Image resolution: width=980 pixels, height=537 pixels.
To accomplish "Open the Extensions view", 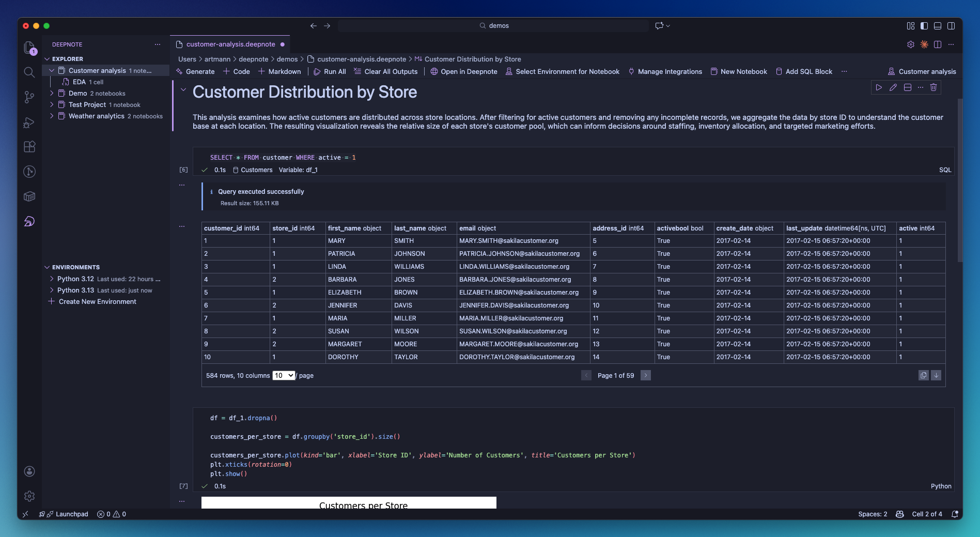I will pos(29,147).
